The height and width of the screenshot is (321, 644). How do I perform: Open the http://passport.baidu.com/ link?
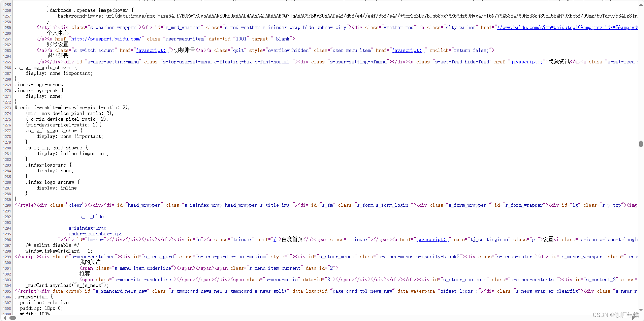pos(106,39)
